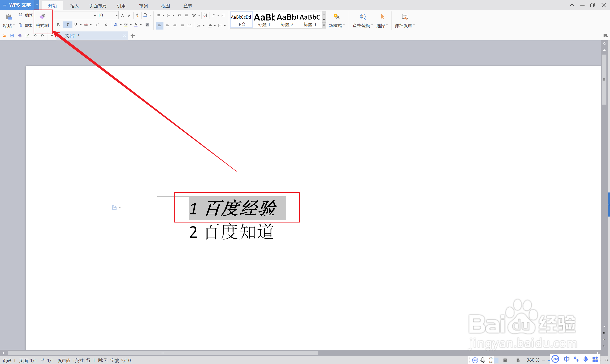610x364 pixels.
Task: Apply the 标题 2 heading style
Action: (287, 20)
